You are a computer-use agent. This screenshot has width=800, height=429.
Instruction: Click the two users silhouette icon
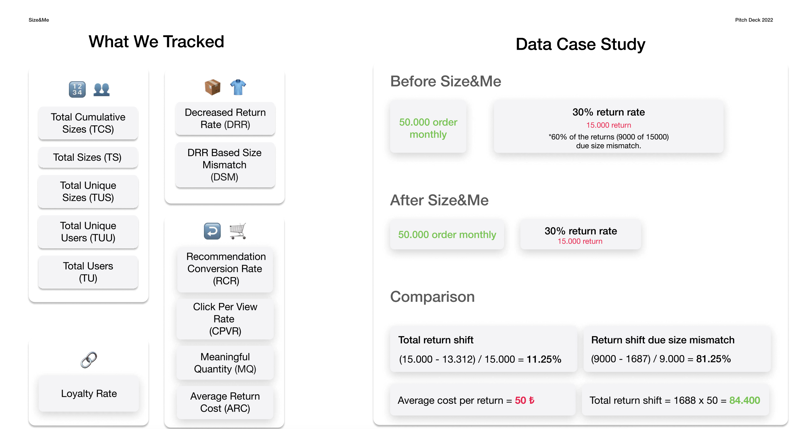101,89
